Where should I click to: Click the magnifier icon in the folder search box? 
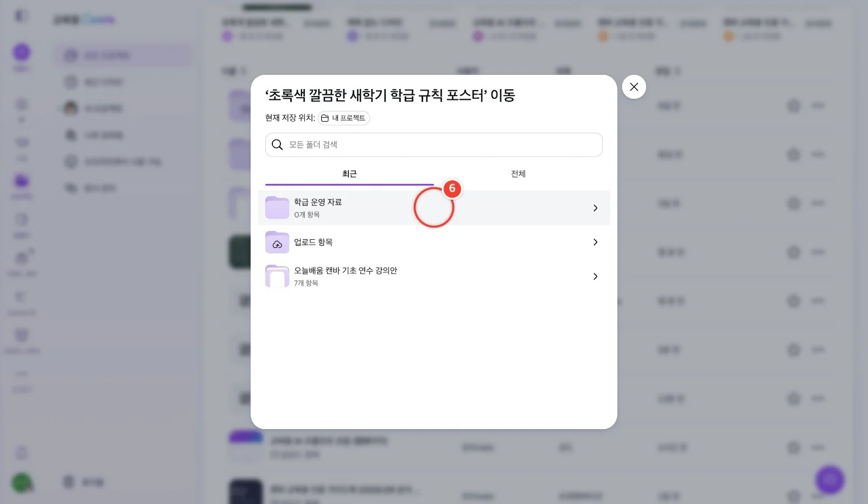(x=277, y=145)
